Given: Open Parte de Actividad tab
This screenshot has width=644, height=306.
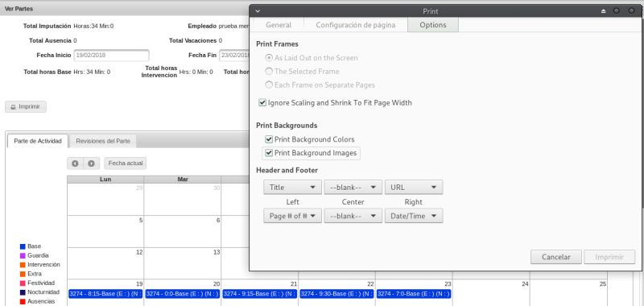Looking at the screenshot, I should [38, 141].
